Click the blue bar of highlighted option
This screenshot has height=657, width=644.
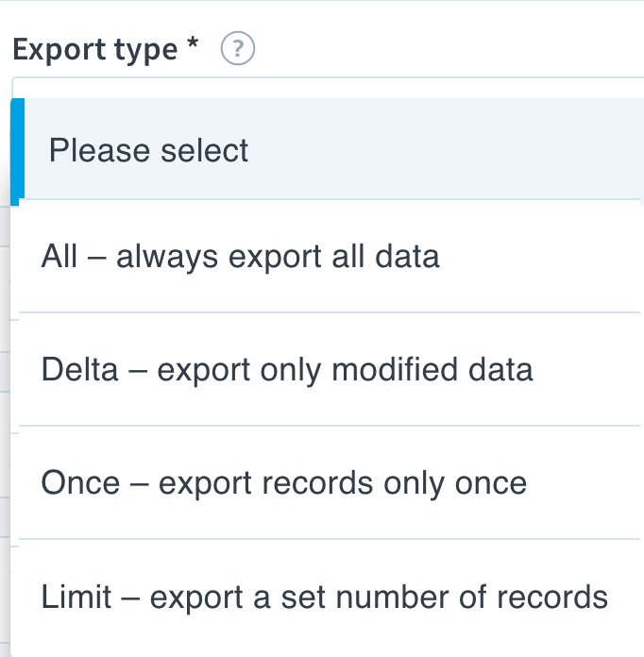coord(18,151)
